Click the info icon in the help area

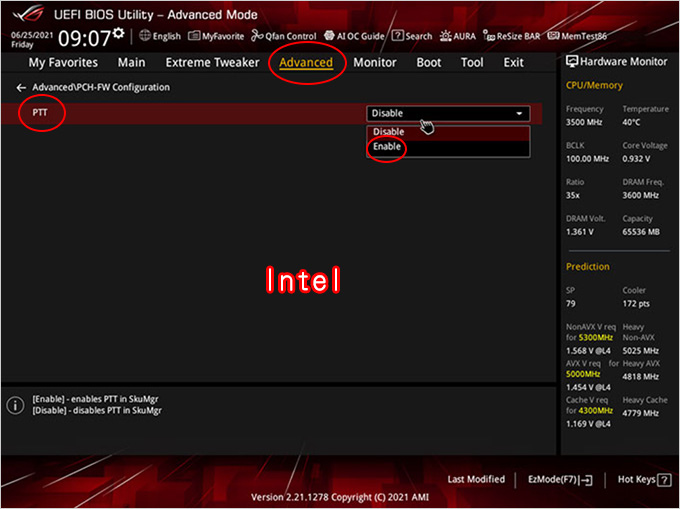click(x=15, y=405)
